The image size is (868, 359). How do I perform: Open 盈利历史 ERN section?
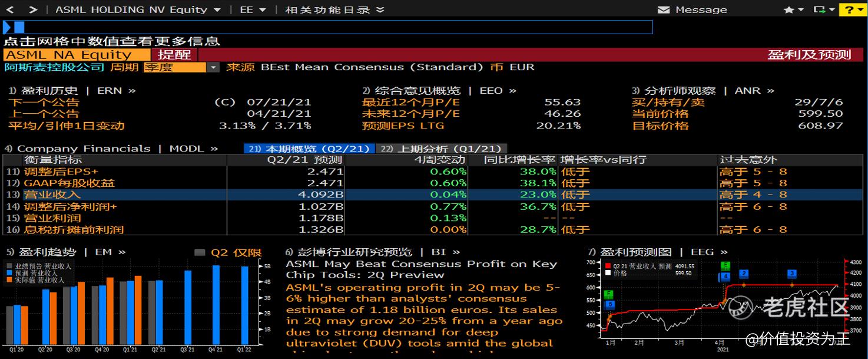click(x=72, y=91)
